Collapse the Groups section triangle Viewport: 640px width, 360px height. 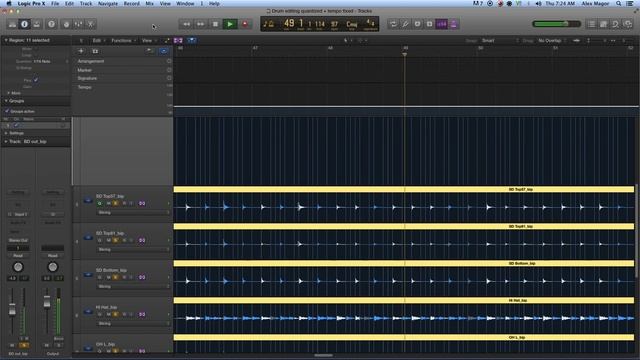[x=6, y=101]
